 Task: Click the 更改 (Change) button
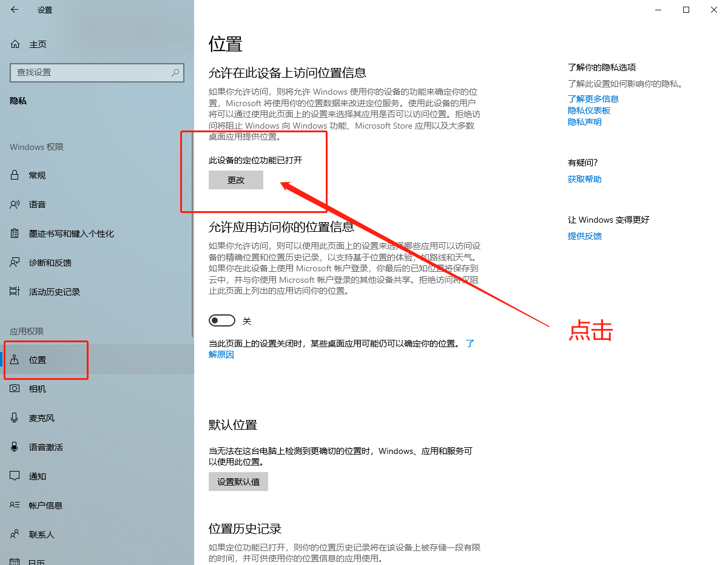pyautogui.click(x=235, y=180)
